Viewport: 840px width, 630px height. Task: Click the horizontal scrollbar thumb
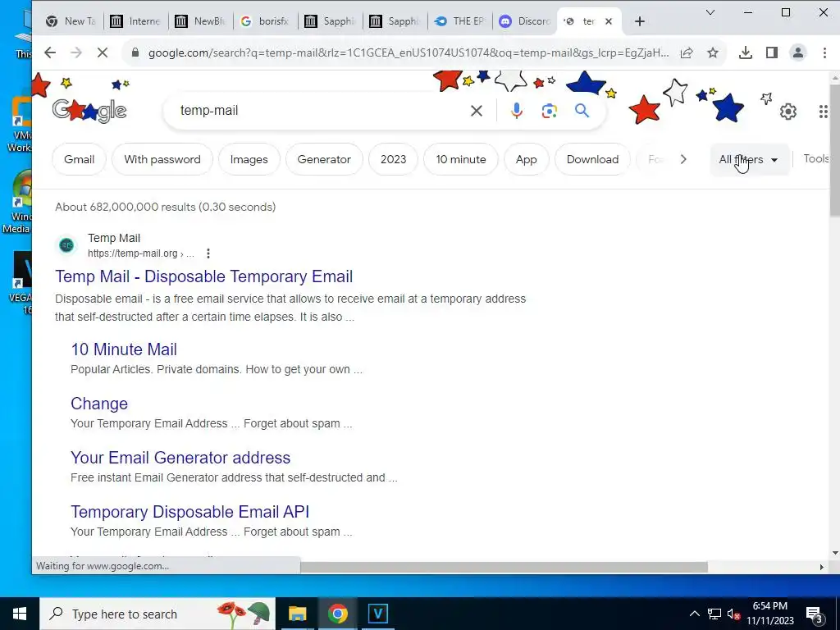[x=504, y=567]
